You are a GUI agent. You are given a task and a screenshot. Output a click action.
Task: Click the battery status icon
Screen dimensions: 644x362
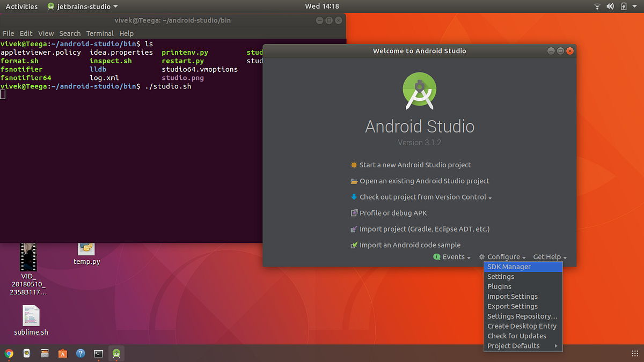point(624,6)
